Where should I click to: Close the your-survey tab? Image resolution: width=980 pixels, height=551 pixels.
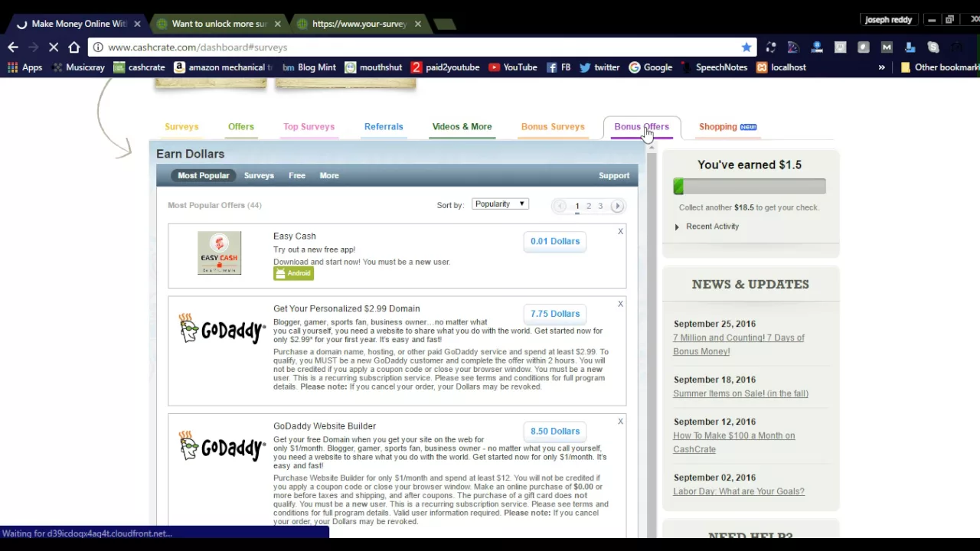[x=418, y=24]
